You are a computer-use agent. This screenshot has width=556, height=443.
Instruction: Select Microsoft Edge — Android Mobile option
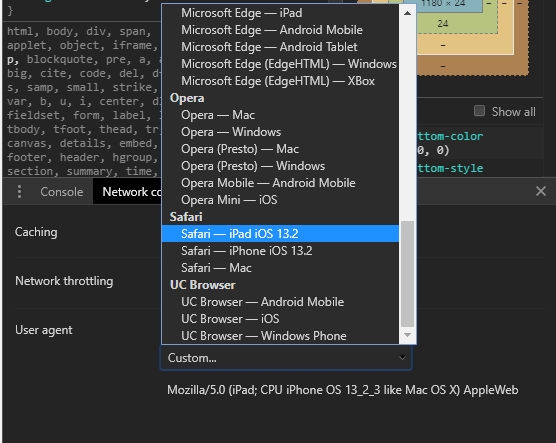coord(280,30)
